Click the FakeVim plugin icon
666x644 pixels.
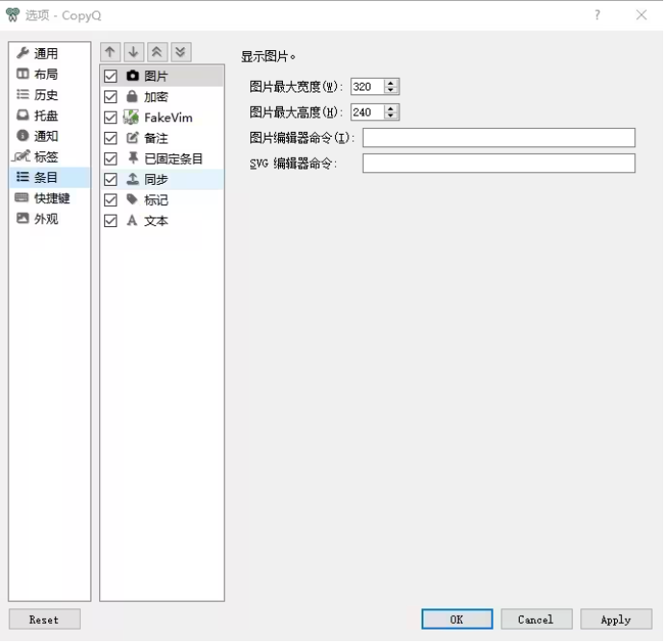[131, 117]
